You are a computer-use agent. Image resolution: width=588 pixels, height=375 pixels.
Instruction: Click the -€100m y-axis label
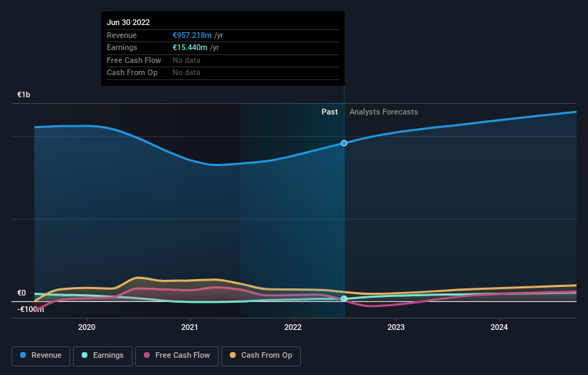coord(30,309)
